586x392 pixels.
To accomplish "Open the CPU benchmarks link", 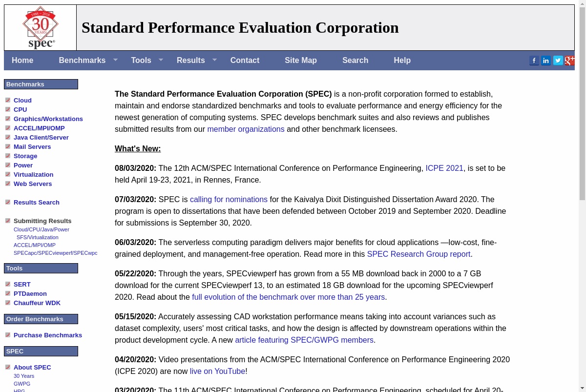I will (x=21, y=109).
